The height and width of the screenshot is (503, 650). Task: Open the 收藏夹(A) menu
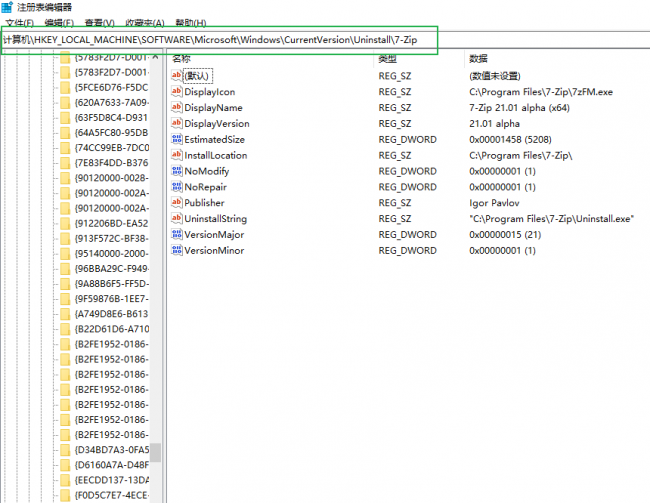tap(145, 23)
